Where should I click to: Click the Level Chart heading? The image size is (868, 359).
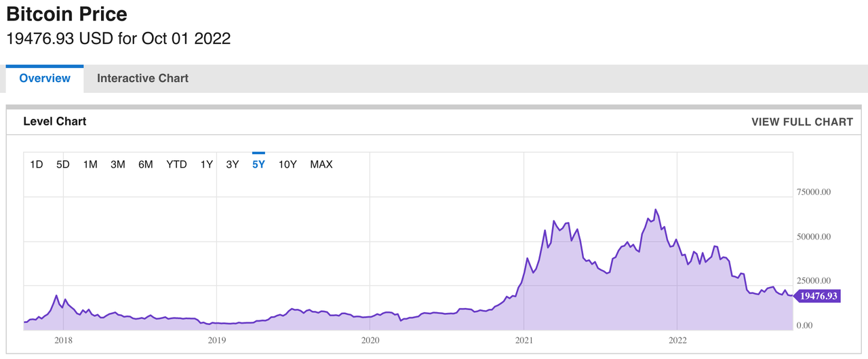(x=55, y=121)
